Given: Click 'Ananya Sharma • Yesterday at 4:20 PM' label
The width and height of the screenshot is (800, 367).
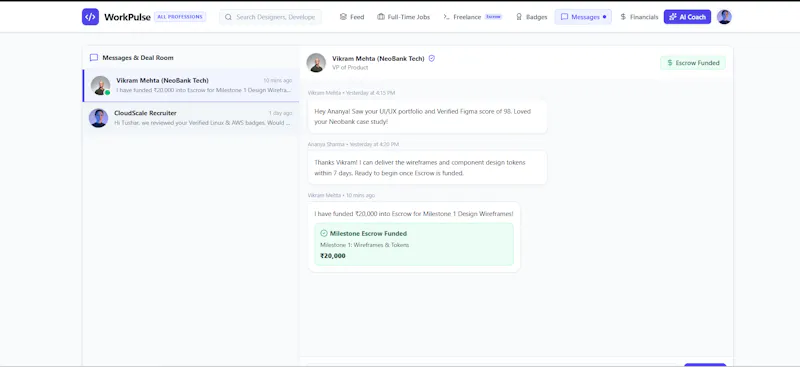Looking at the screenshot, I should [353, 144].
